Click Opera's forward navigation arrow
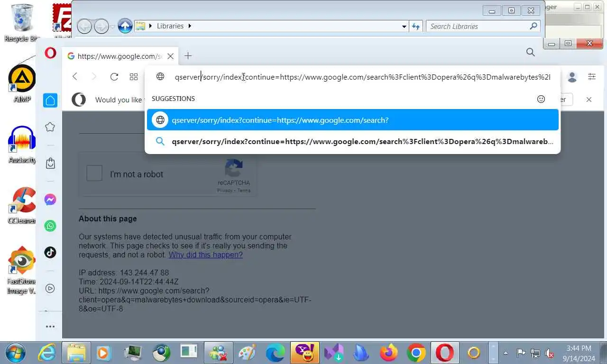 click(94, 77)
